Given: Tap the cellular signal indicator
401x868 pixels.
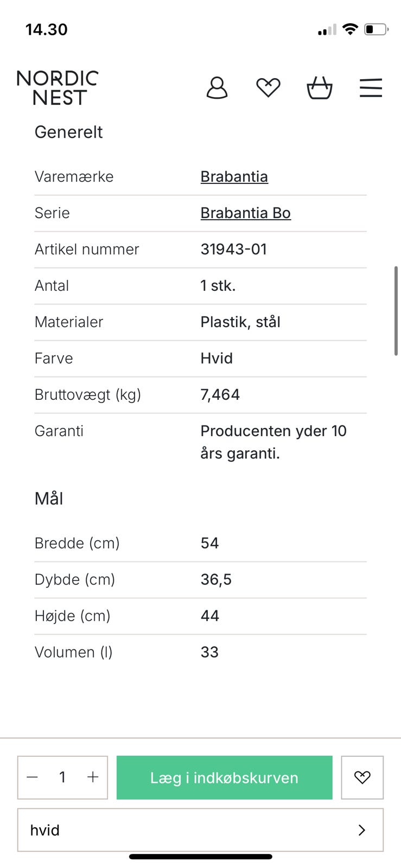Looking at the screenshot, I should click(x=327, y=30).
